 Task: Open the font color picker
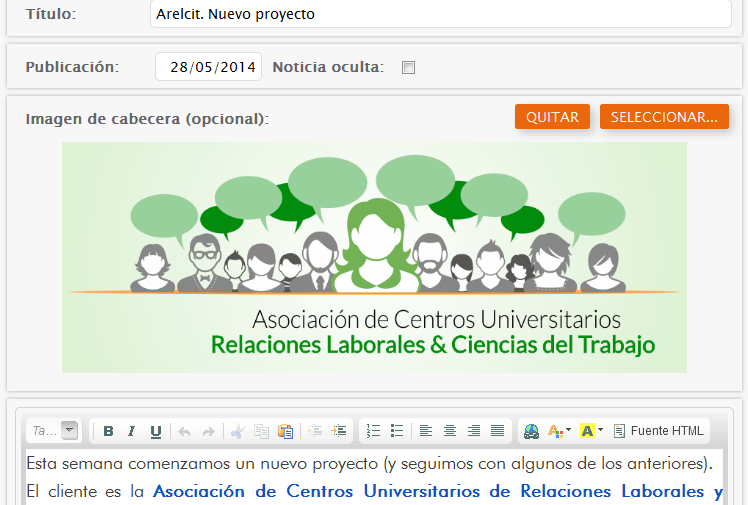click(x=559, y=431)
